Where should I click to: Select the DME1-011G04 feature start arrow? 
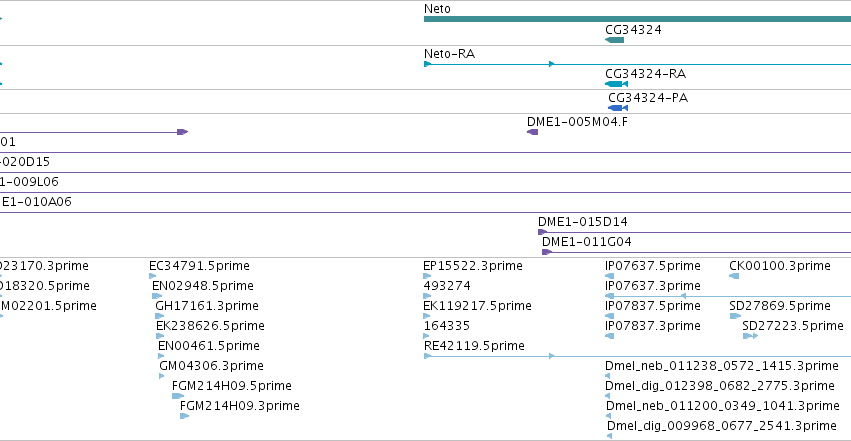547,252
